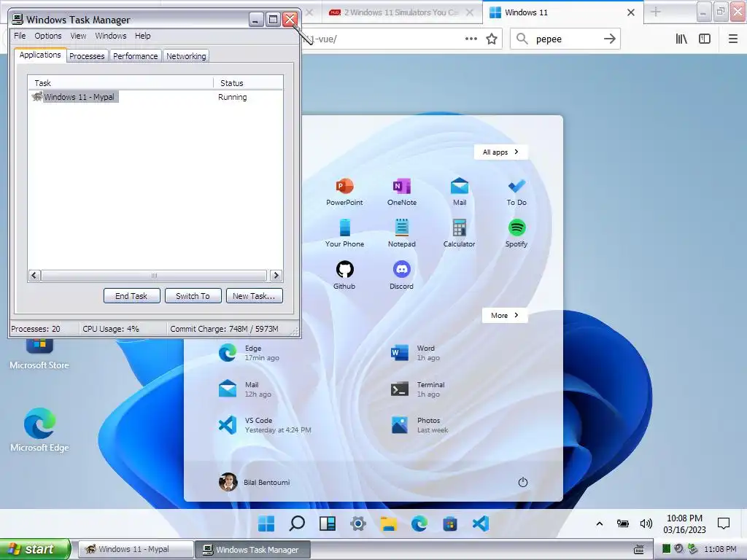The width and height of the screenshot is (747, 560).
Task: Click the XP start button
Action: pyautogui.click(x=35, y=549)
